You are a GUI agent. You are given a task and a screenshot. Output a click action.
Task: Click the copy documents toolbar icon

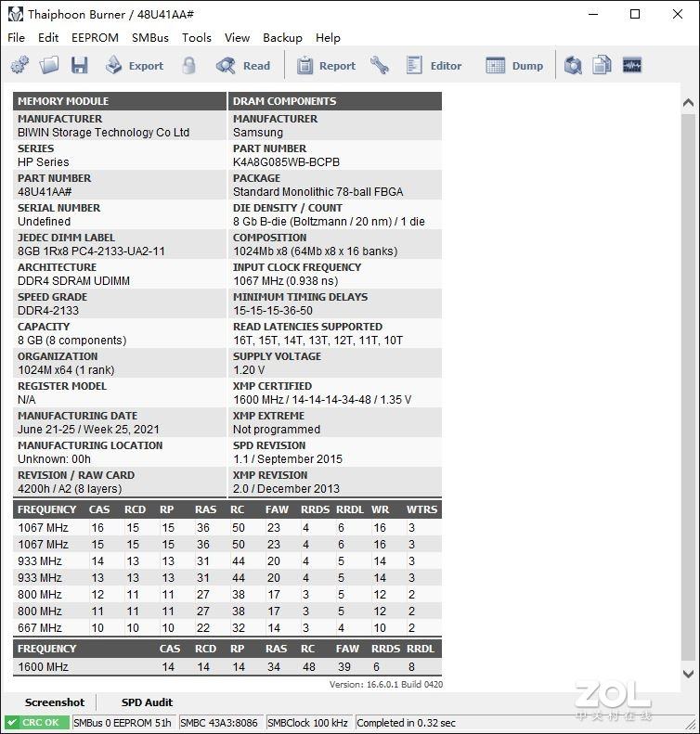click(602, 66)
